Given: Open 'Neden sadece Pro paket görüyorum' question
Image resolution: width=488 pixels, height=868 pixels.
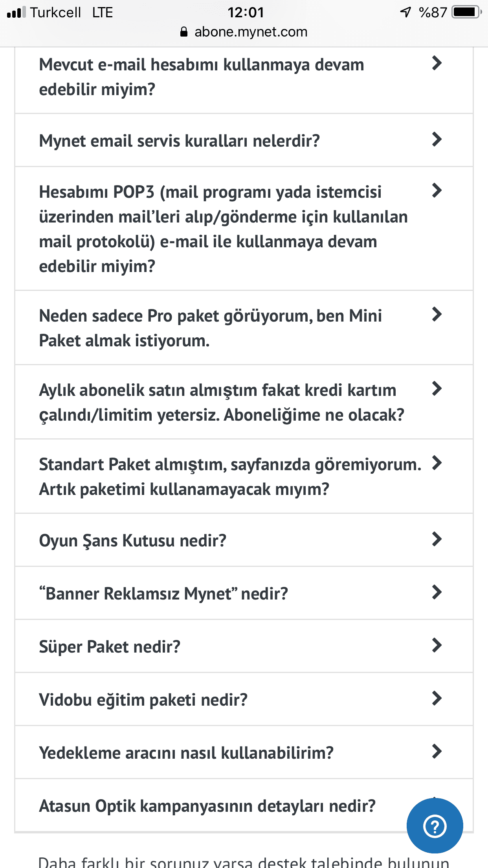Looking at the screenshot, I should [x=210, y=328].
